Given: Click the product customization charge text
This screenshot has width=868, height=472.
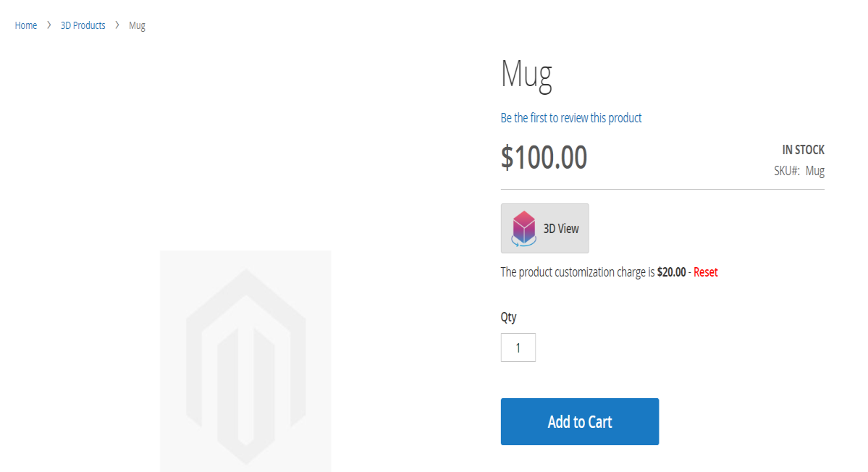Looking at the screenshot, I should (578, 272).
